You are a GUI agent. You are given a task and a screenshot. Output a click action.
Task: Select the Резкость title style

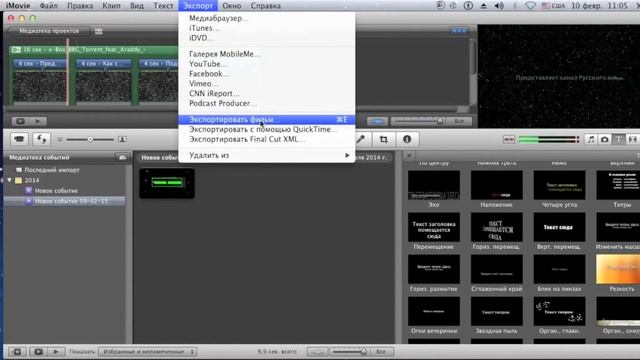pos(618,273)
